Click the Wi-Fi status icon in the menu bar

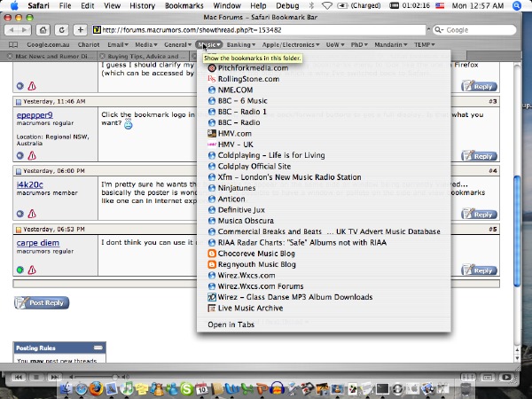pos(326,5)
